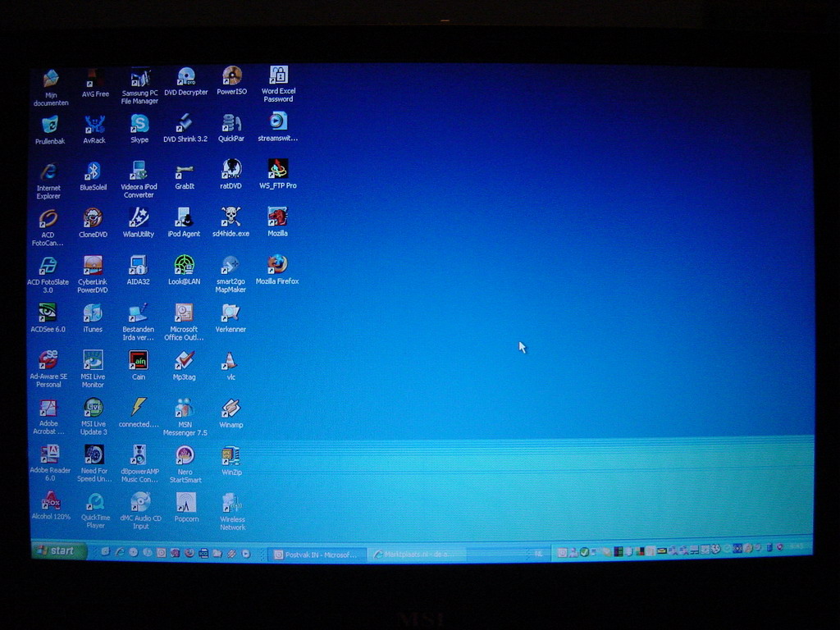
Task: Click the DVD Decrypter desktop icon
Action: 186,81
